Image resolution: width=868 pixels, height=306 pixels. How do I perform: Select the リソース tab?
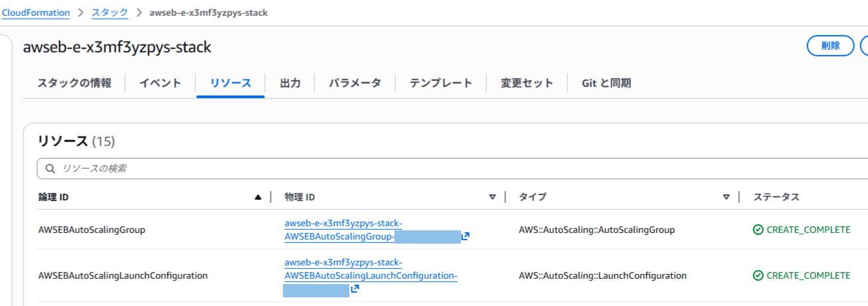coord(230,83)
